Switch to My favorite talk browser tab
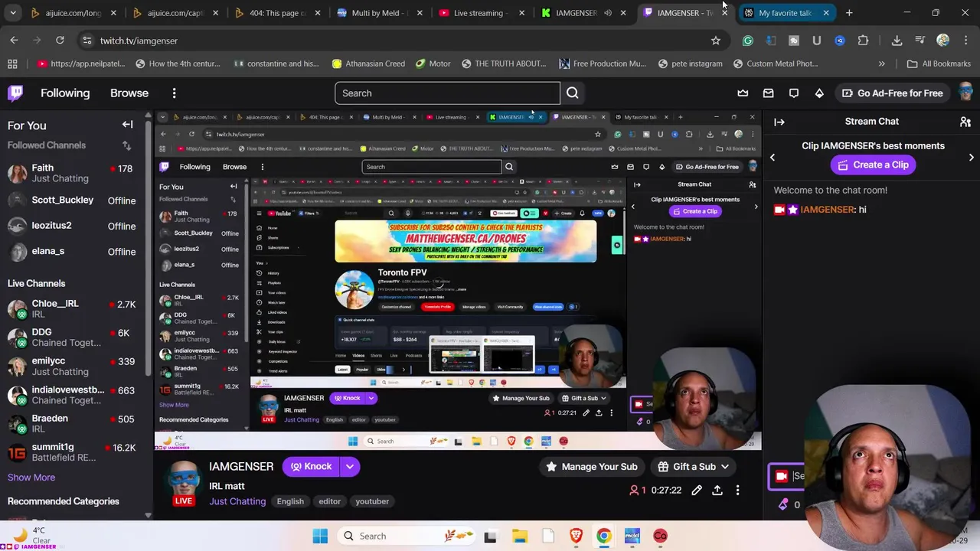 click(x=786, y=13)
